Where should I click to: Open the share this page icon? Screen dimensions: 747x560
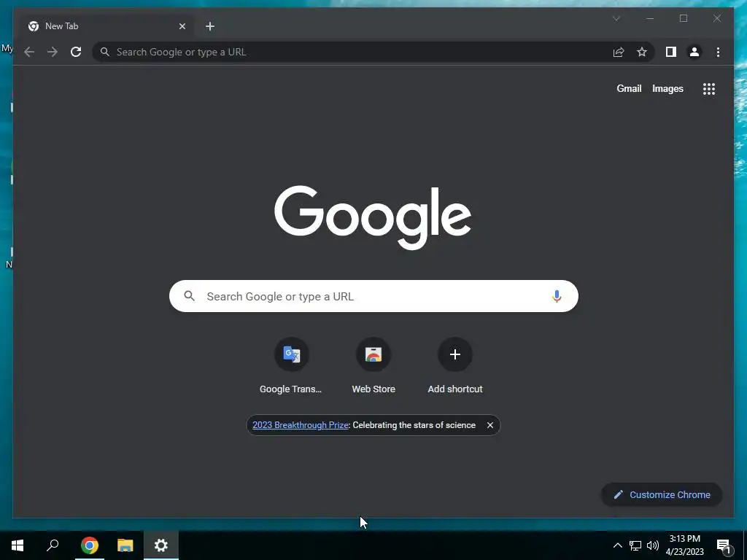619,52
